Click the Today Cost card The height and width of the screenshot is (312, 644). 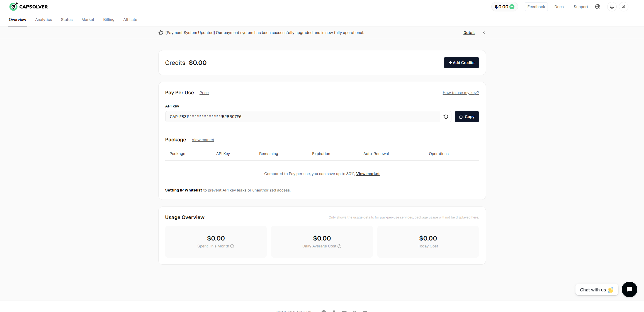428,242
